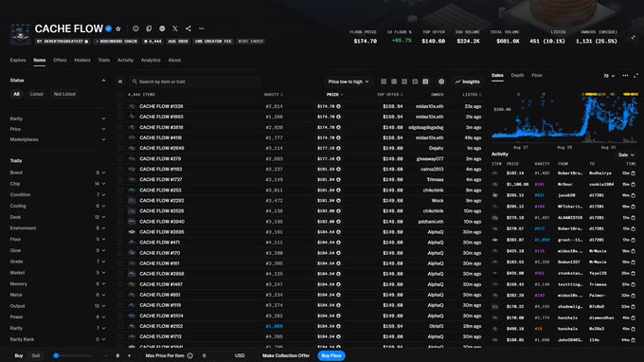Check the box for CACHE FLOW #2649
Image resolution: width=644 pixels, height=362 pixels.
(x=120, y=149)
